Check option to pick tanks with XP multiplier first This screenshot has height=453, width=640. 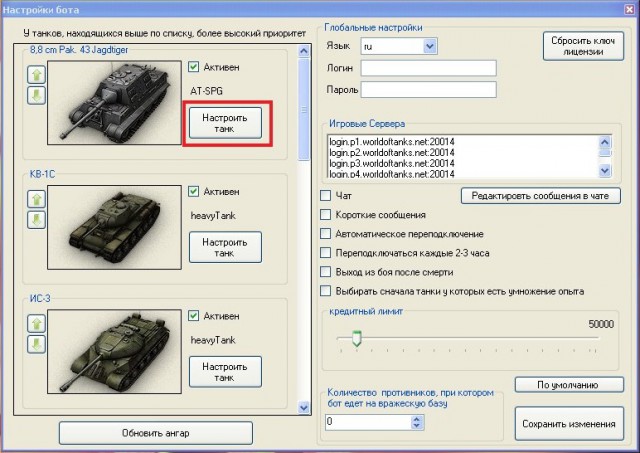325,291
